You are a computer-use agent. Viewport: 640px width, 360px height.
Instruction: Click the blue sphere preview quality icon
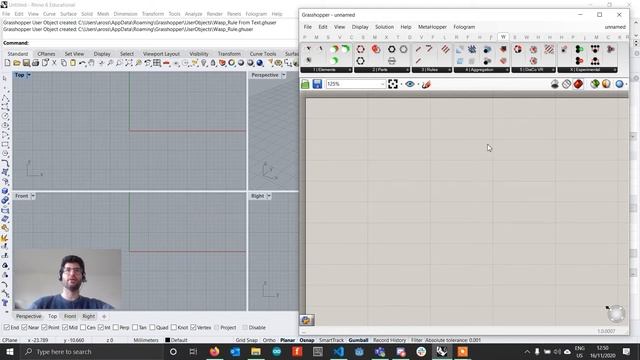[x=619, y=84]
